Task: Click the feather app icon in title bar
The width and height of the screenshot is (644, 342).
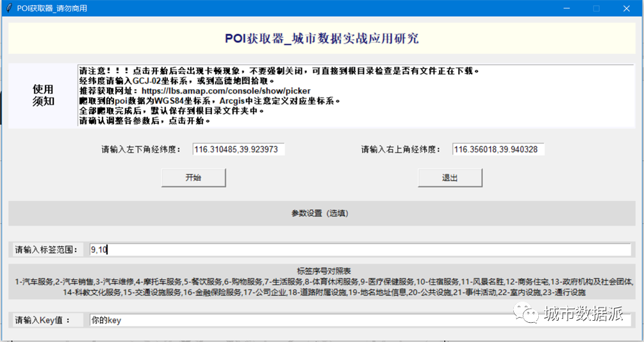Action: point(9,8)
